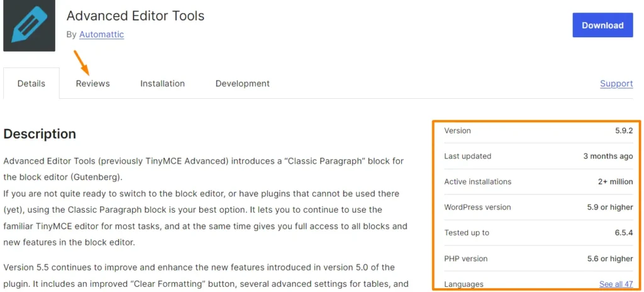Click the Advanced Editor Tools title
This screenshot has width=644, height=292.
[x=136, y=16]
